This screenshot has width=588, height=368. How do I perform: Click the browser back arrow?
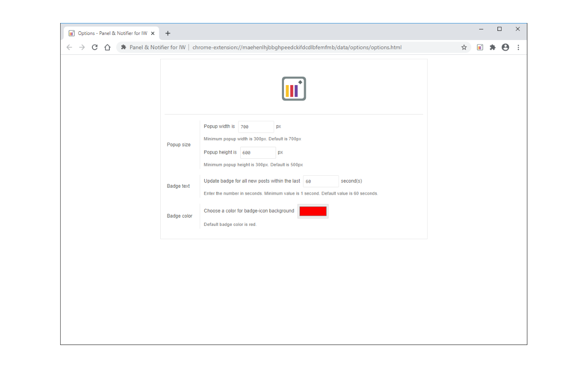pyautogui.click(x=69, y=47)
